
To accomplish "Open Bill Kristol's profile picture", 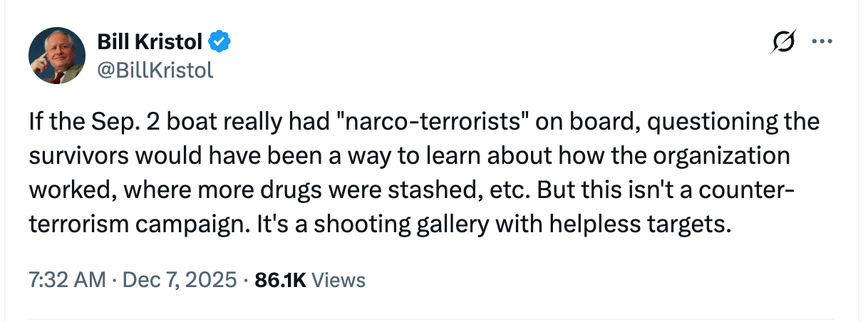I will pos(58,57).
